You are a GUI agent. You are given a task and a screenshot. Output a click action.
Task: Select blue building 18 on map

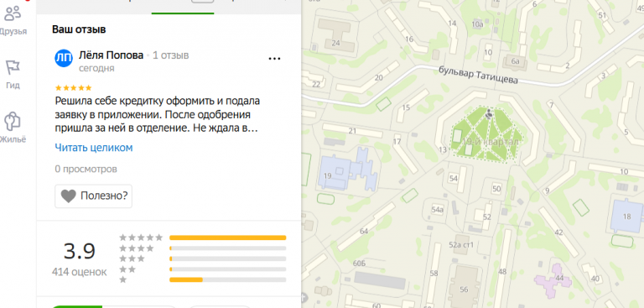[x=626, y=217]
